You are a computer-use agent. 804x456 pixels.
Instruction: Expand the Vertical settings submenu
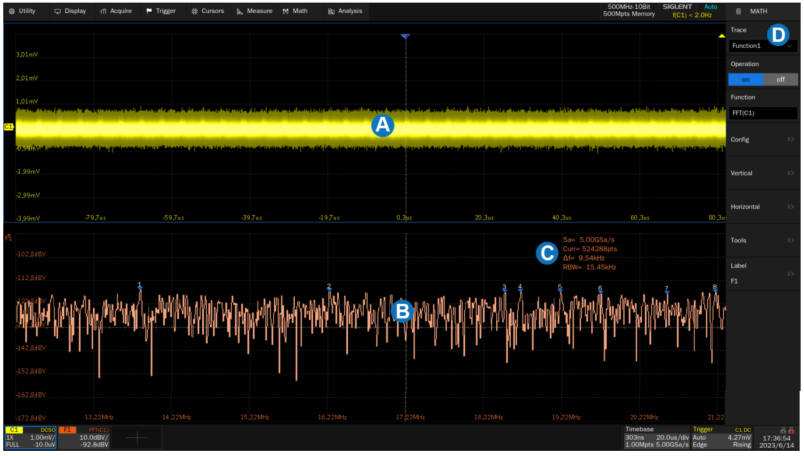coord(762,173)
